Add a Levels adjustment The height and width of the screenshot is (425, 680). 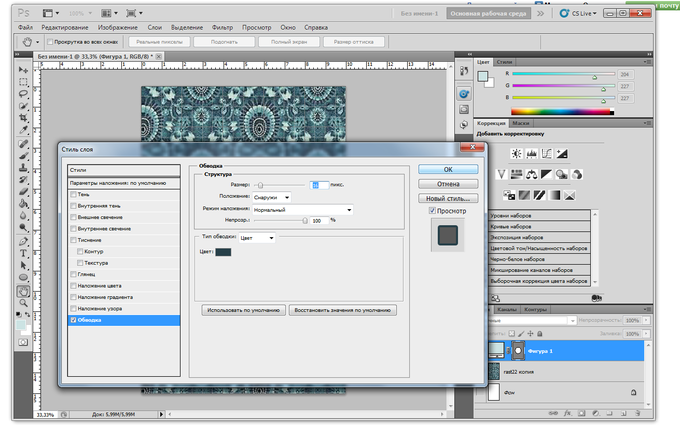pyautogui.click(x=531, y=154)
